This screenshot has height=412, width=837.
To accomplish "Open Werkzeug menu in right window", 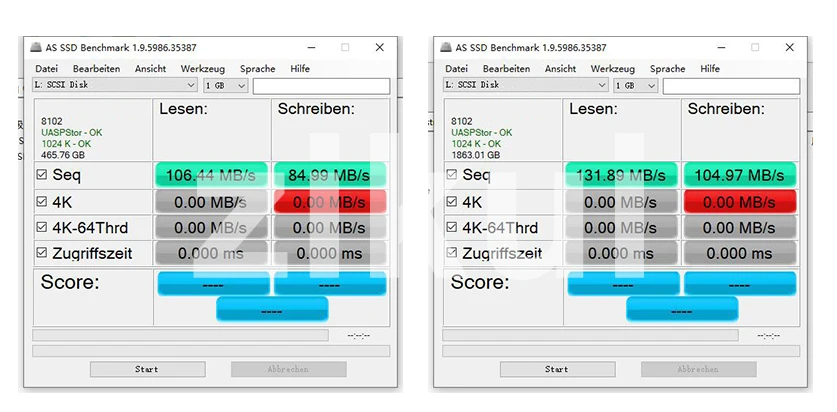I will (613, 69).
